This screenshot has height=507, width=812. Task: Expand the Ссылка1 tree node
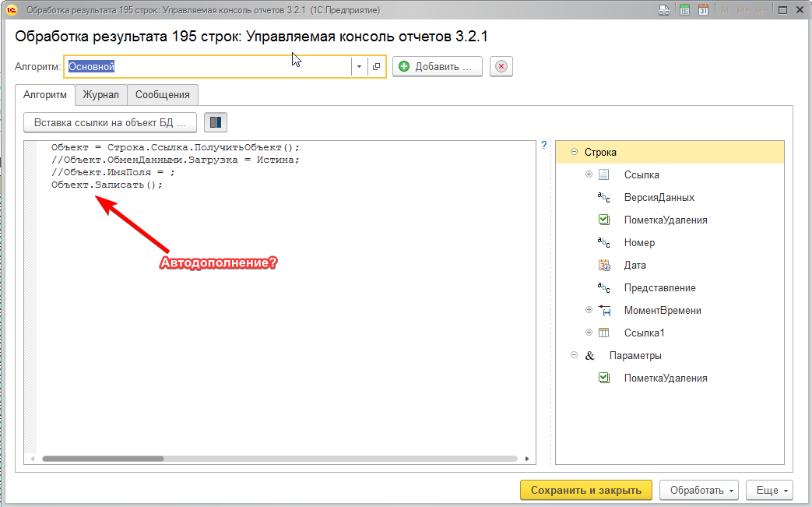pos(589,333)
